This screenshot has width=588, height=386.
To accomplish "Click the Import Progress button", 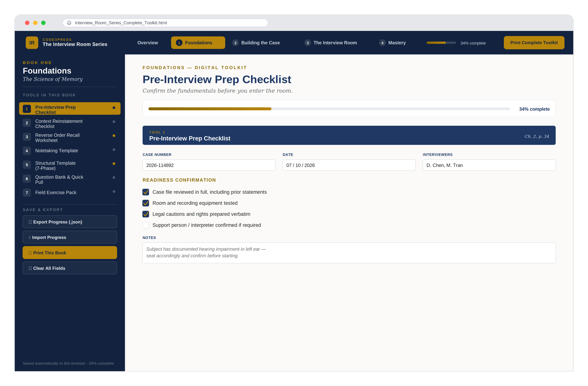I will tap(70, 237).
